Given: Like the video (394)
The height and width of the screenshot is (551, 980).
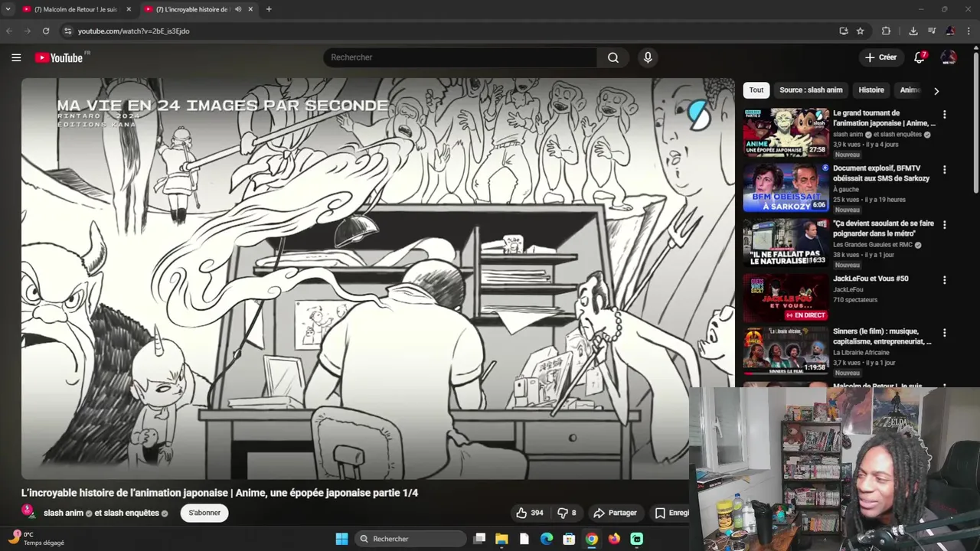Looking at the screenshot, I should pos(530,513).
